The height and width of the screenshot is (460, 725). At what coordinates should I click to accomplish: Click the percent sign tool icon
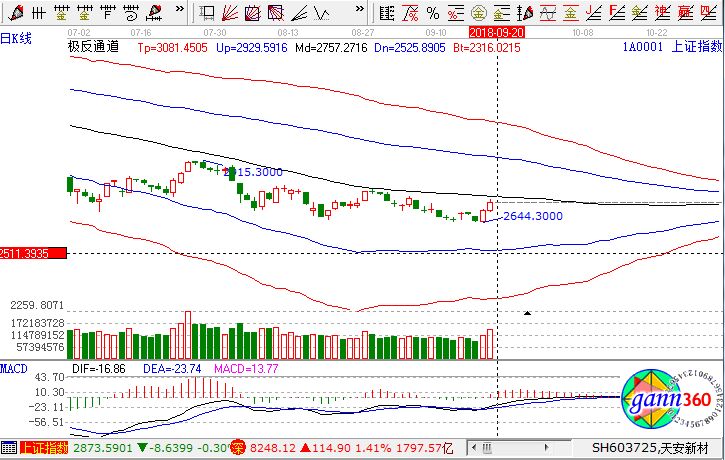[432, 12]
